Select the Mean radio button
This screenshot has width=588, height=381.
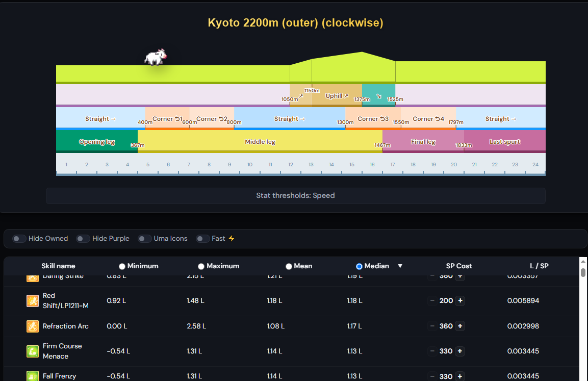coord(289,266)
